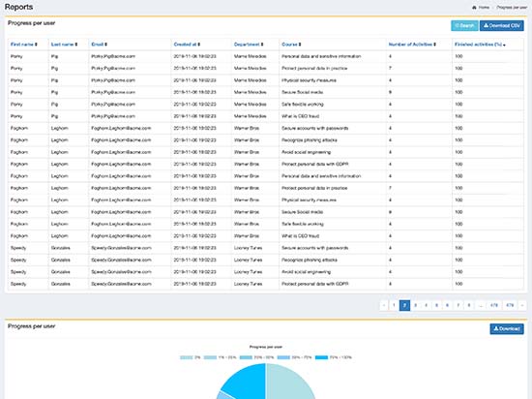The height and width of the screenshot is (399, 532).
Task: Click Speedy's 'Recognize phishing attacks' course cell
Action: 310,260
